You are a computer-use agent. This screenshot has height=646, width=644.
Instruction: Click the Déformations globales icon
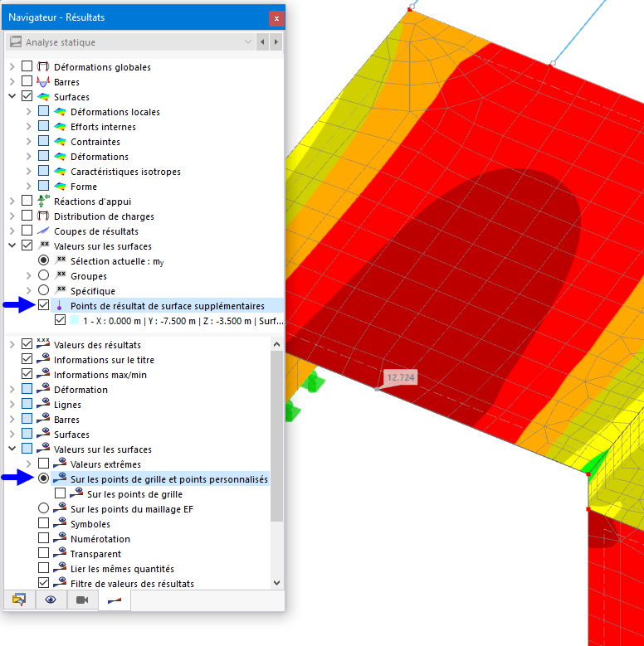click(x=43, y=66)
